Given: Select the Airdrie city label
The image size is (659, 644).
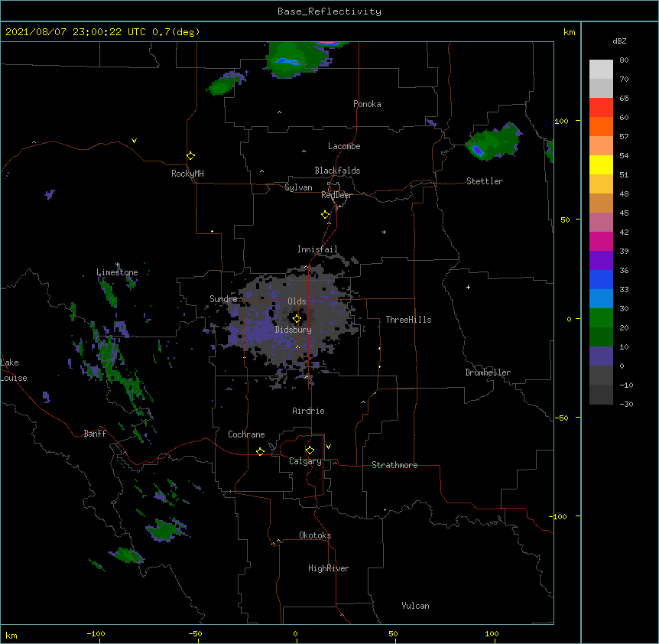Looking at the screenshot, I should [x=308, y=411].
